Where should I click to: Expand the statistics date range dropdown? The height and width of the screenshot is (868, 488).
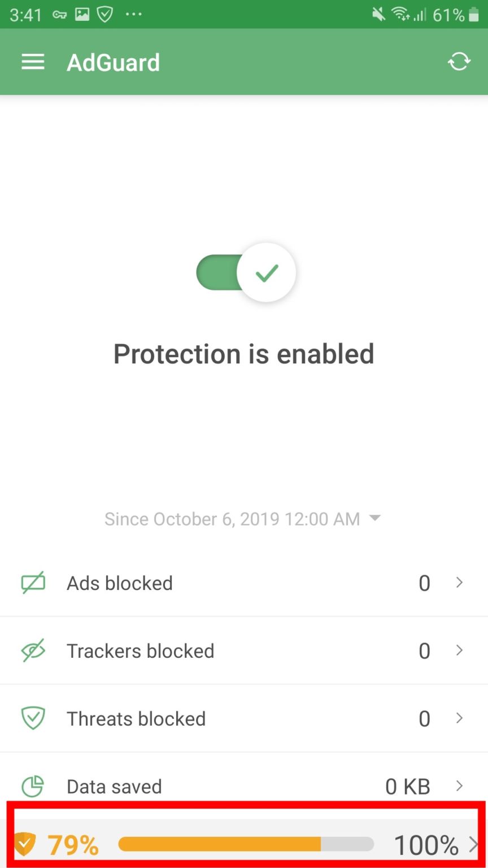click(374, 518)
